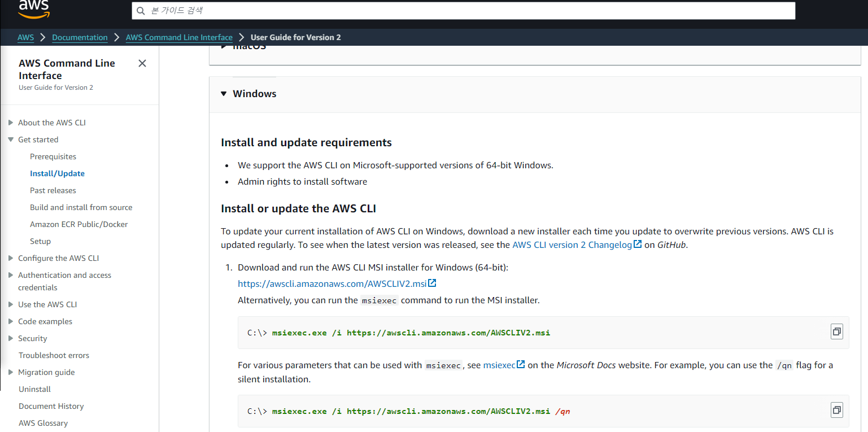Viewport: 868px width, 432px height.
Task: Open Past releases page
Action: coord(53,190)
